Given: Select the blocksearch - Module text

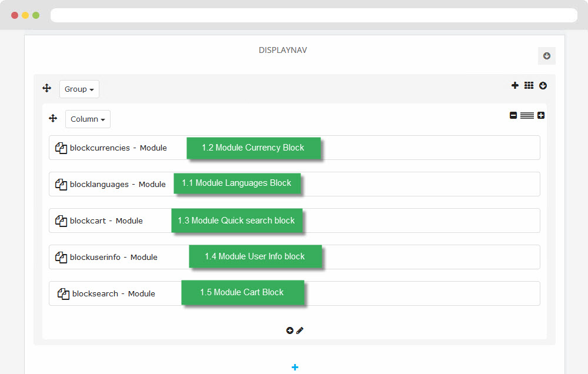Looking at the screenshot, I should click(113, 293).
